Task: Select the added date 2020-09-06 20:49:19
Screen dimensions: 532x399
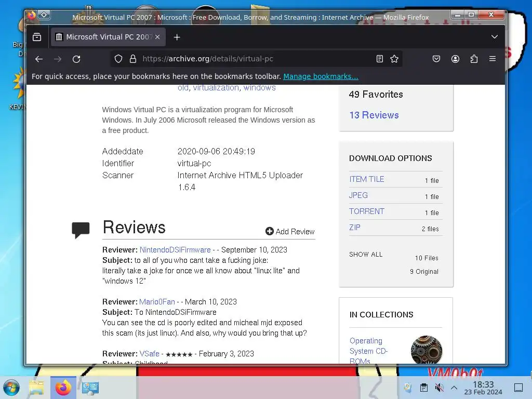Action: (216, 151)
